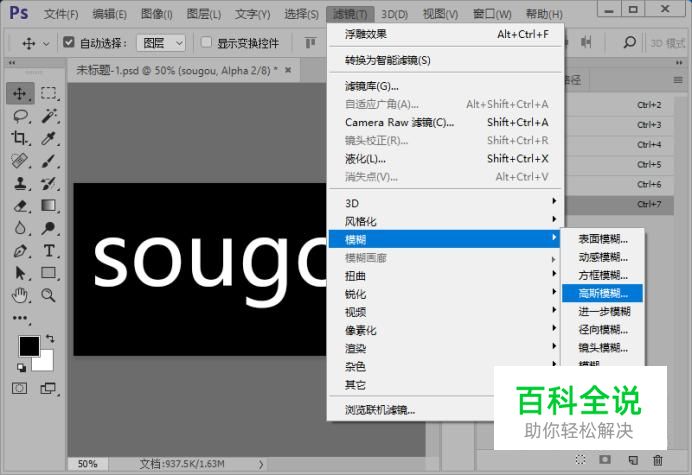692x475 pixels.
Task: Reset default foreground and background colors
Action: click(21, 367)
